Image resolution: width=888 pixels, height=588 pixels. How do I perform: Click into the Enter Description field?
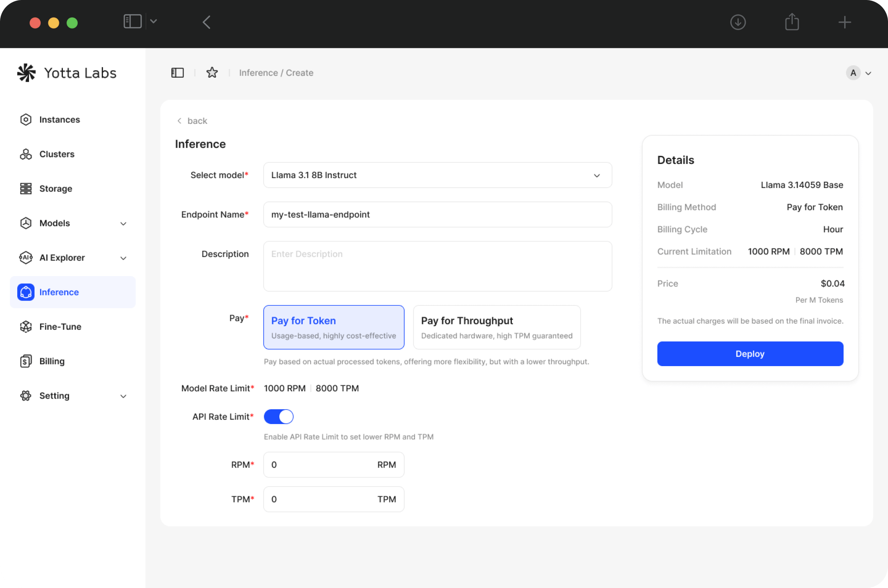click(x=437, y=266)
